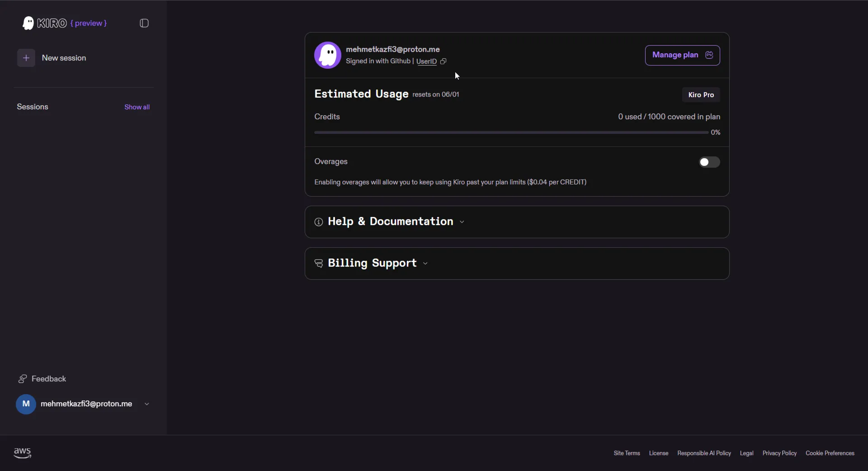Image resolution: width=868 pixels, height=471 pixels.
Task: Open Cookie Preferences in footer
Action: pos(830,453)
